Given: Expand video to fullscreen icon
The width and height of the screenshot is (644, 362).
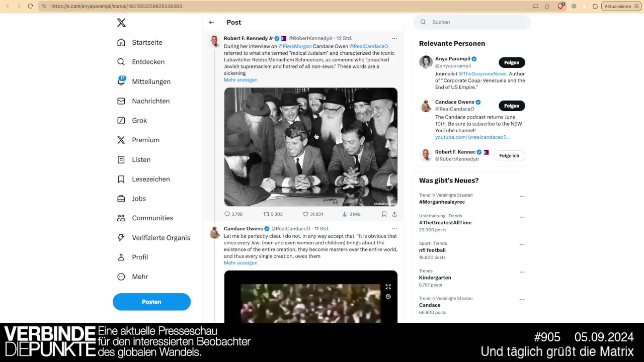Looking at the screenshot, I should tap(388, 287).
